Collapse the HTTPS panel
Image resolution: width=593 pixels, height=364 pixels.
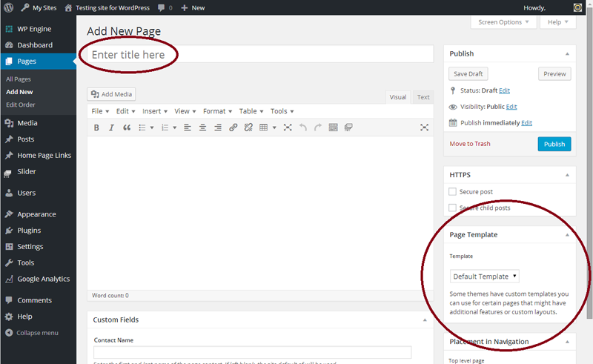(567, 175)
